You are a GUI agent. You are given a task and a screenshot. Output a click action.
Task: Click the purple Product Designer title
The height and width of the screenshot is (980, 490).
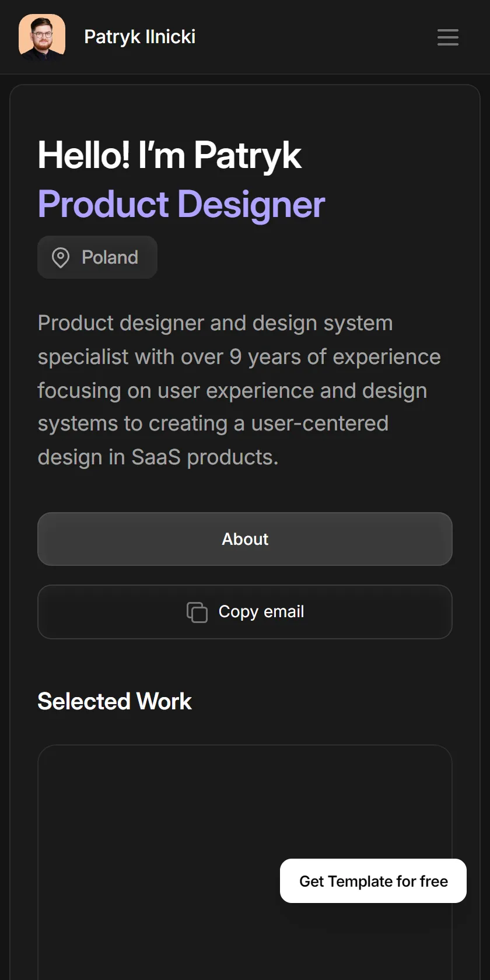pos(181,204)
